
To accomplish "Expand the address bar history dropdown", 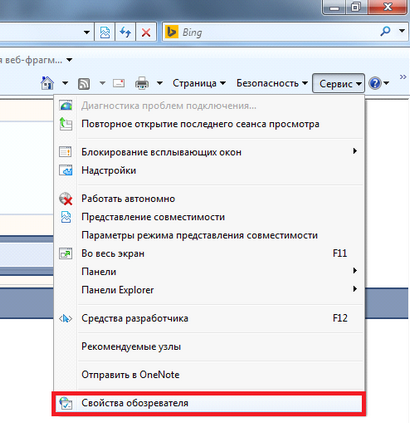I will click(87, 32).
